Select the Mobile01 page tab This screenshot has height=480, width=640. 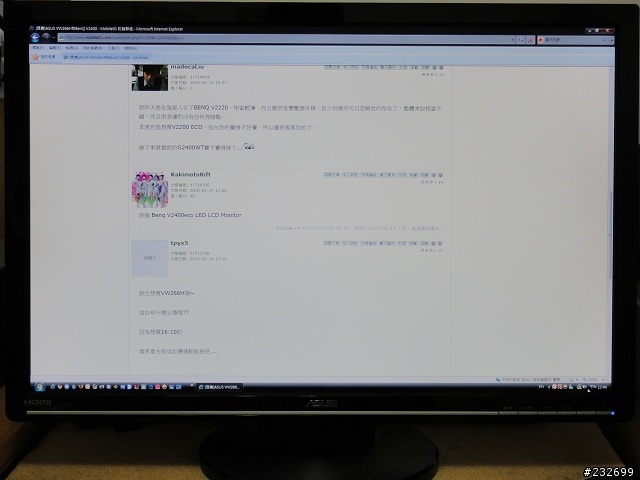(106, 58)
